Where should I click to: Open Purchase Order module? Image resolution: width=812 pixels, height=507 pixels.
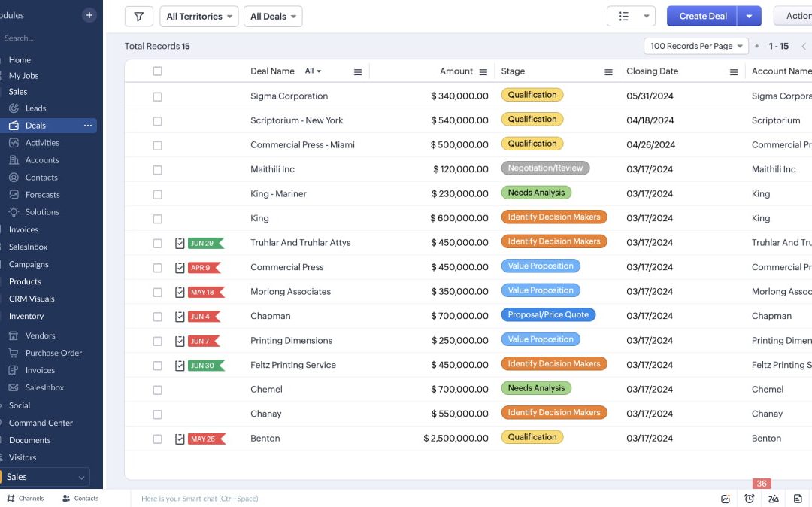53,353
